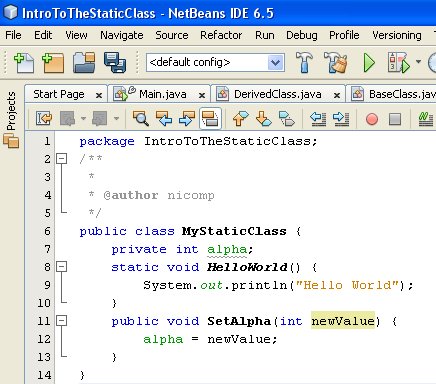Screen dimensions: 436x384
Task: Jump to last edit location icon
Action: click(44, 118)
